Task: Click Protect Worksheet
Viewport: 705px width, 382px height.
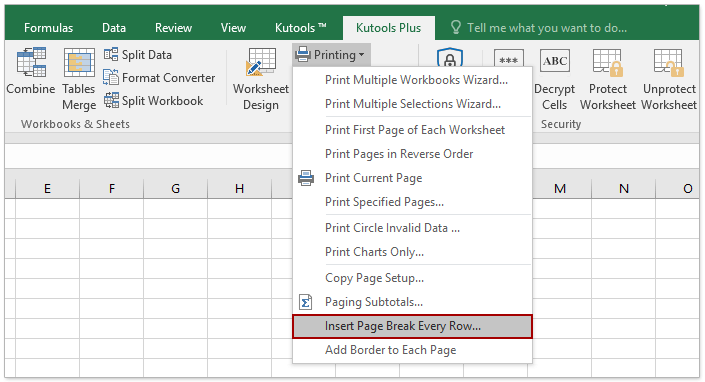Action: pos(608,79)
